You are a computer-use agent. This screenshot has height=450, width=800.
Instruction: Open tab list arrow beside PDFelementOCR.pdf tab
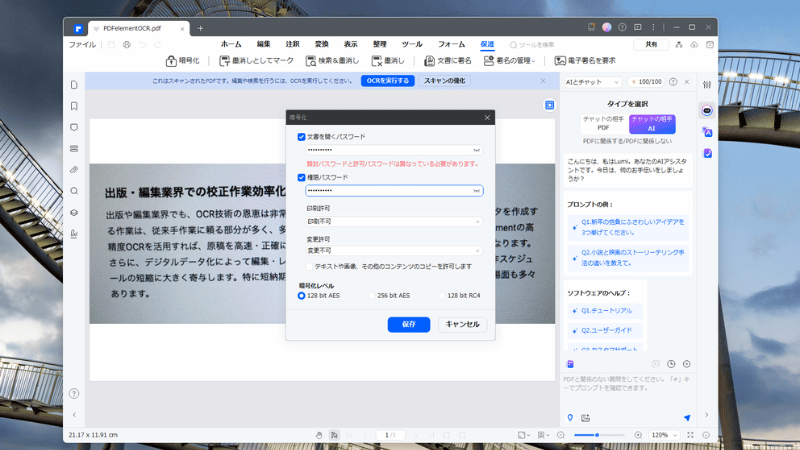pos(96,29)
